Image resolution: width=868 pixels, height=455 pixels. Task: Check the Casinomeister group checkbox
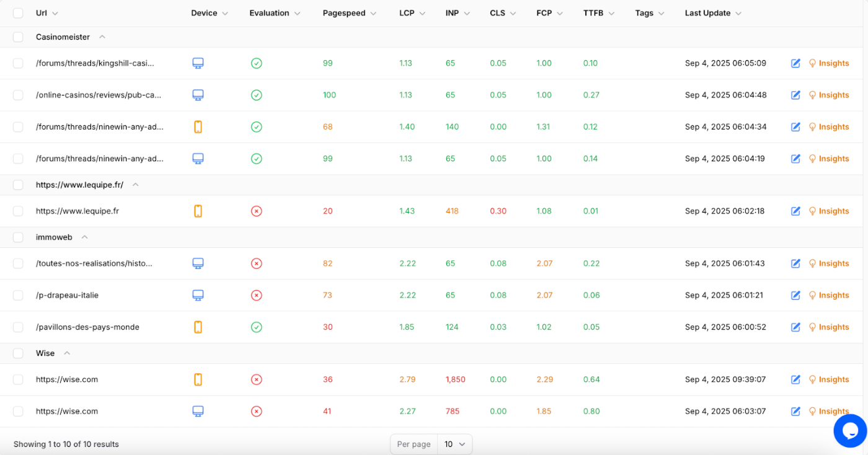pyautogui.click(x=18, y=37)
